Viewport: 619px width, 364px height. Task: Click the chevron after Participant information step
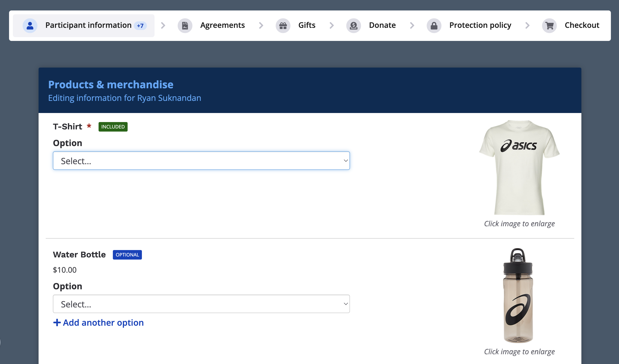point(163,25)
